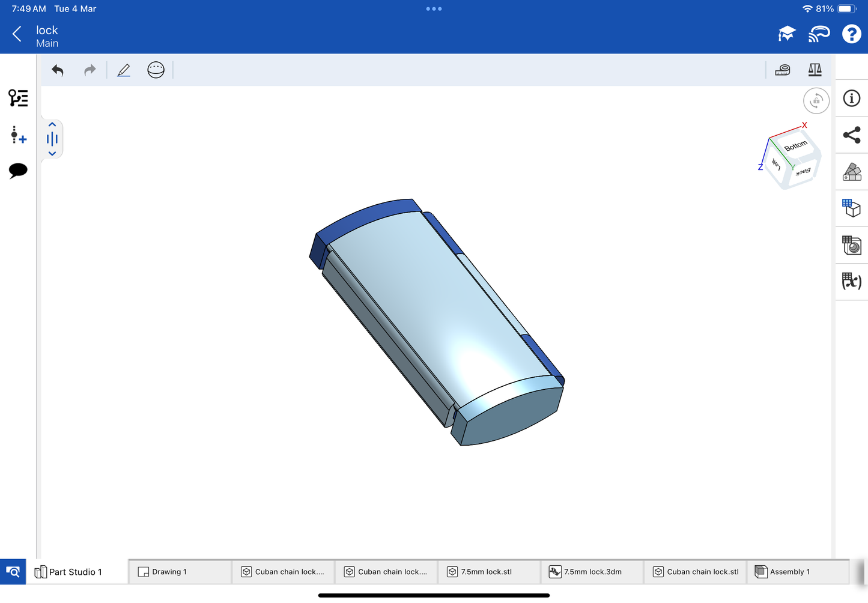Toggle the rotation lock button
The image size is (868, 603).
tap(816, 101)
